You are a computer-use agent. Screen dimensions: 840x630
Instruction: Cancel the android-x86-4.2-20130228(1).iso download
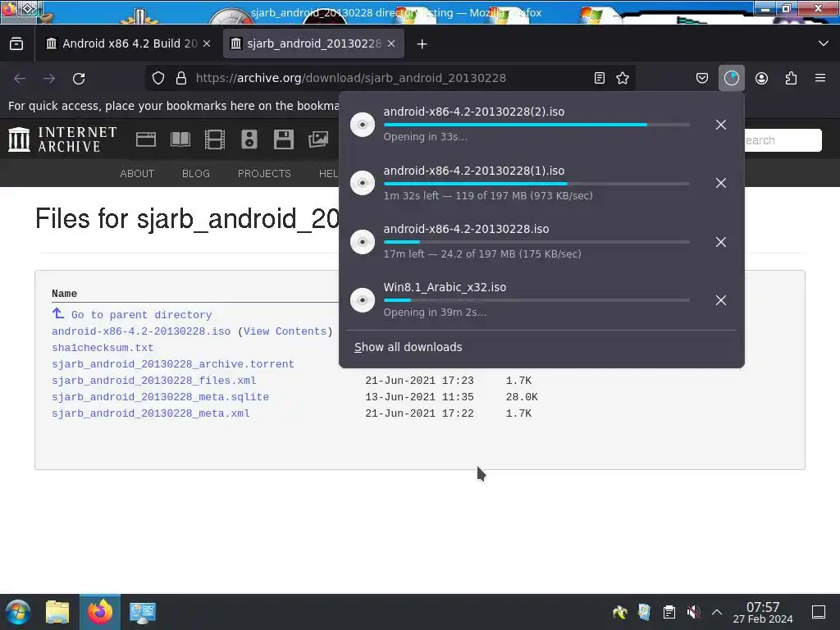tap(721, 183)
